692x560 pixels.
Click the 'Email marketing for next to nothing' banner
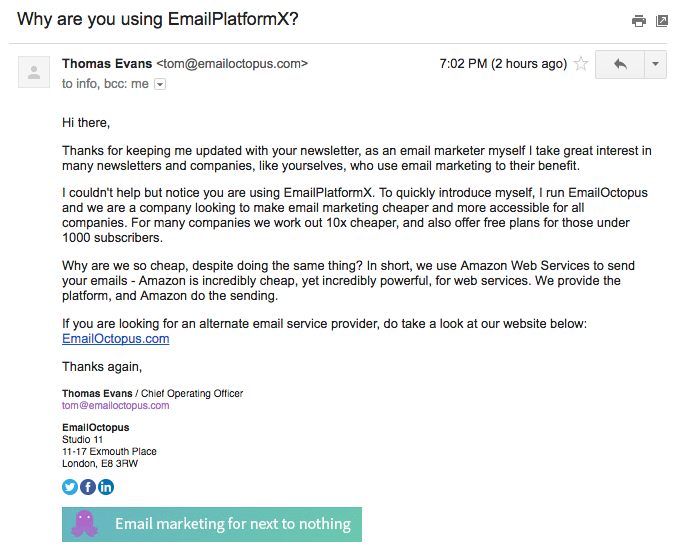232,524
